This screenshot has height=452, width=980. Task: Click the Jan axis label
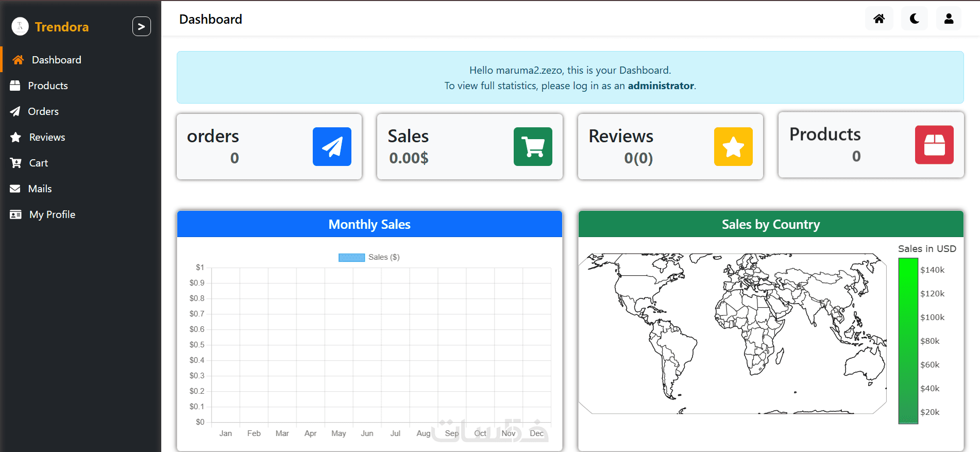pyautogui.click(x=226, y=433)
